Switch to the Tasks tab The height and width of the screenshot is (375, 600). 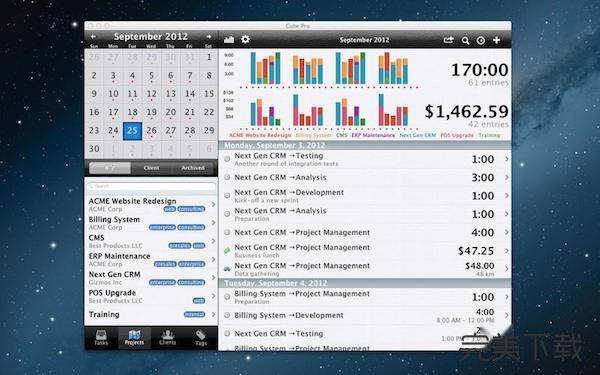pos(101,338)
